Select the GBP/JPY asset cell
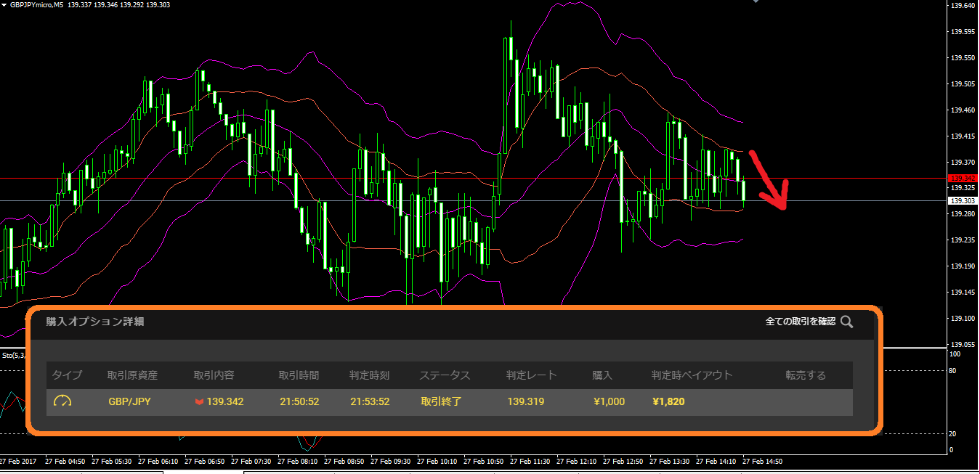 [x=129, y=401]
